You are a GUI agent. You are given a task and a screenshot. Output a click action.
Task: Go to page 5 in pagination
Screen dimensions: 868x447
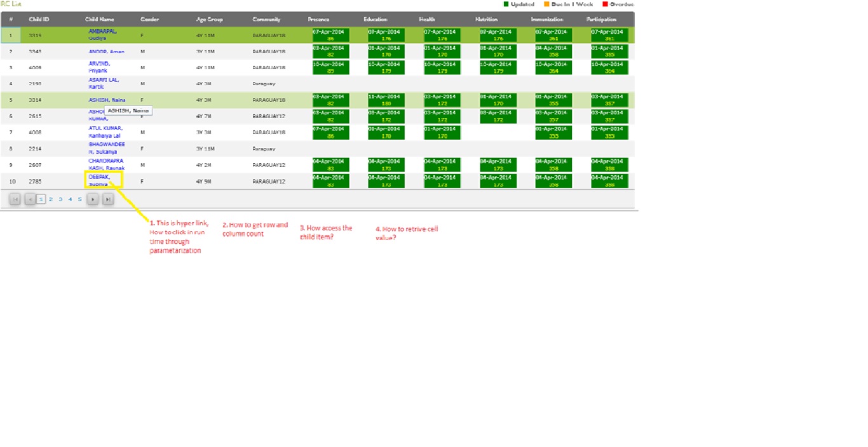(x=79, y=199)
